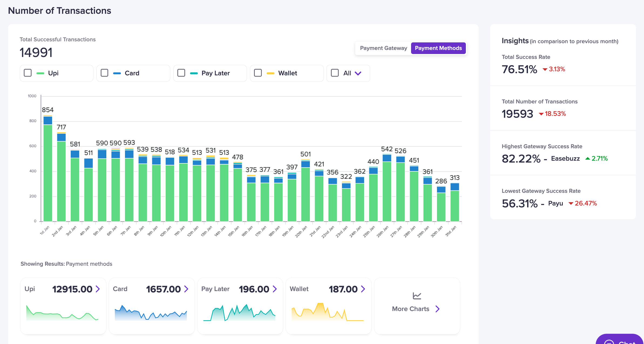The image size is (644, 344).
Task: Click the yellow Wallet legend swatch
Action: point(270,73)
